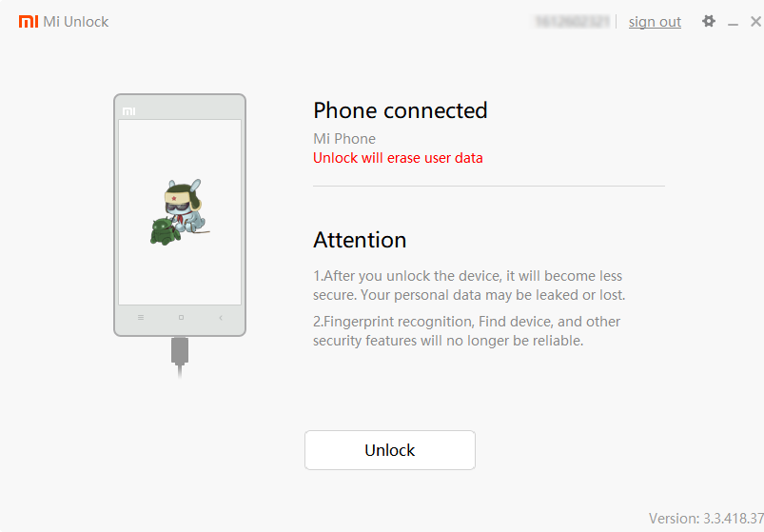Click the version number label
This screenshot has width=764, height=532.
click(706, 519)
